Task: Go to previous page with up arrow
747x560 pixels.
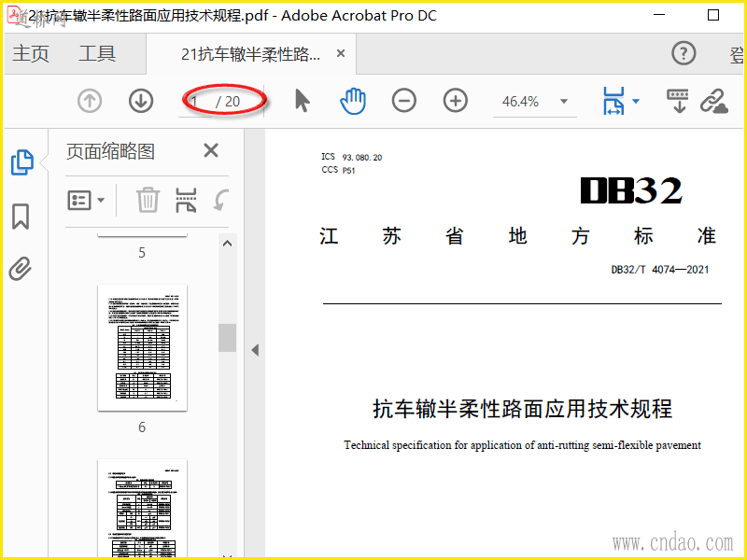Action: click(90, 101)
